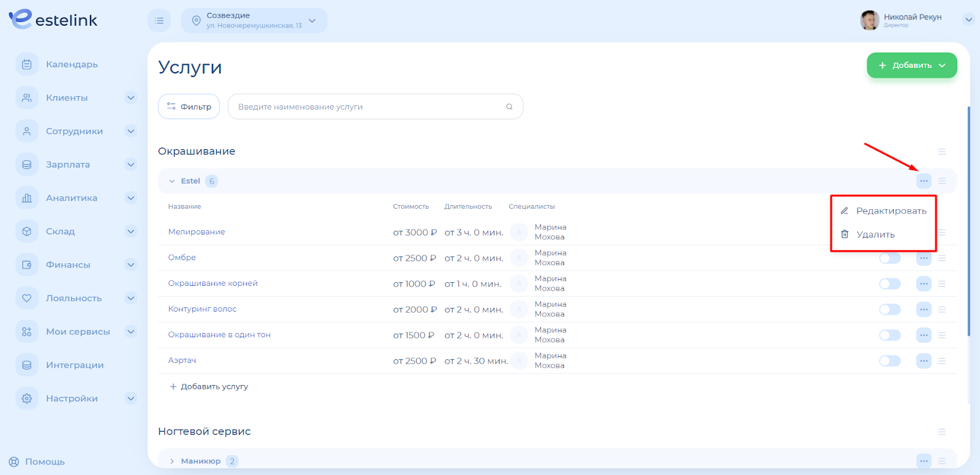Toggle the switch for Окрашивание корней
This screenshot has width=980, height=475.
pyautogui.click(x=889, y=284)
